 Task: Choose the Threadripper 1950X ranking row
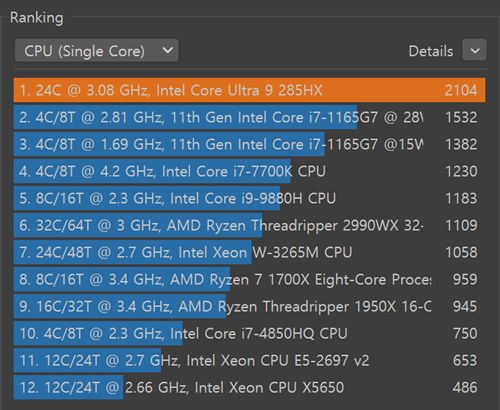pyautogui.click(x=249, y=306)
